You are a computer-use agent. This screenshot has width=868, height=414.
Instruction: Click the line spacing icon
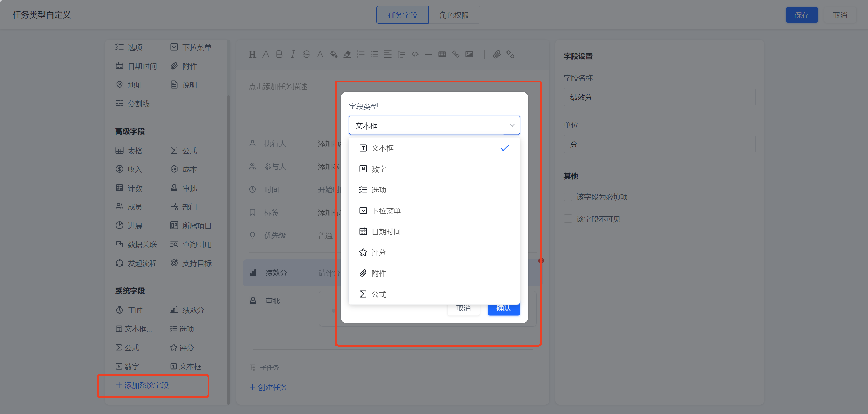coord(401,54)
